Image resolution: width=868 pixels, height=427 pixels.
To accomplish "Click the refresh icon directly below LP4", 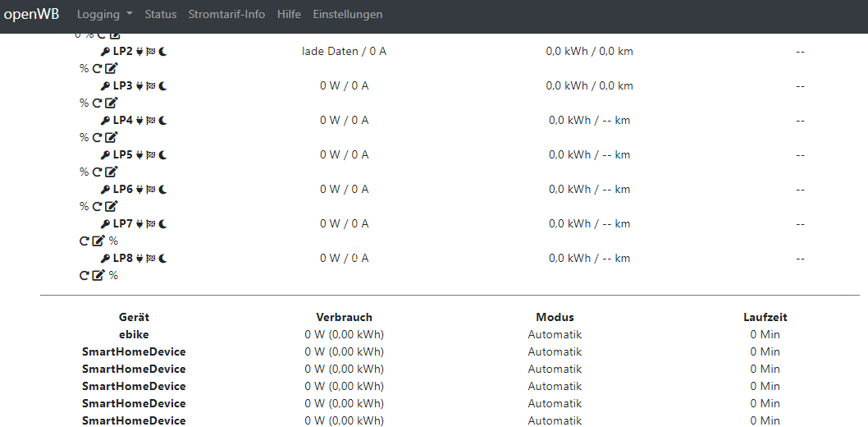I will [x=97, y=137].
